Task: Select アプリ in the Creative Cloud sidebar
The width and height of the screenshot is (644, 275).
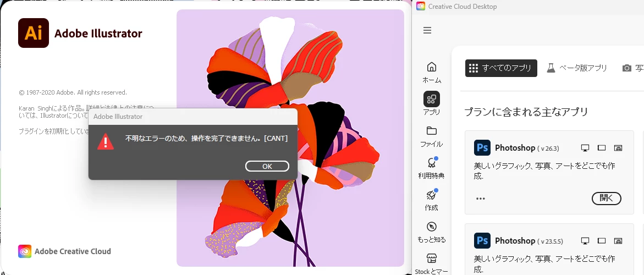Action: click(432, 103)
